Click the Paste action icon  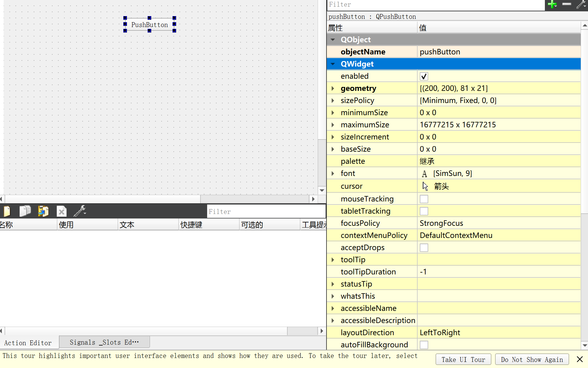[x=43, y=211]
